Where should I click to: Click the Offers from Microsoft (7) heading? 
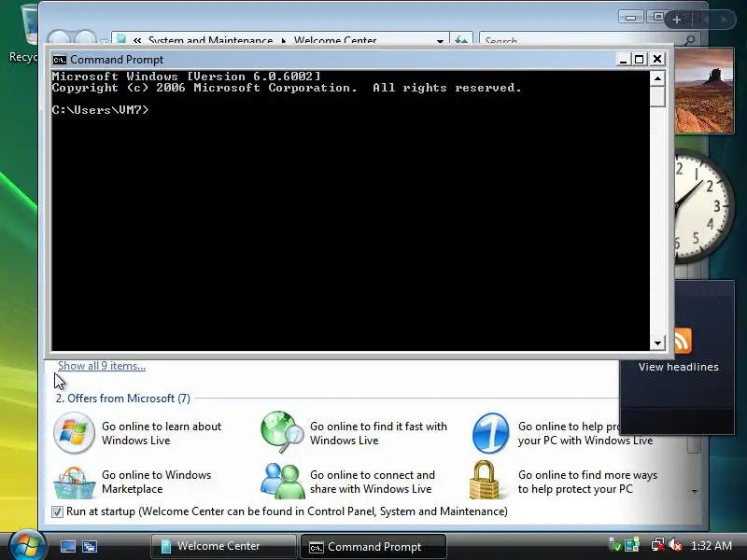(123, 399)
